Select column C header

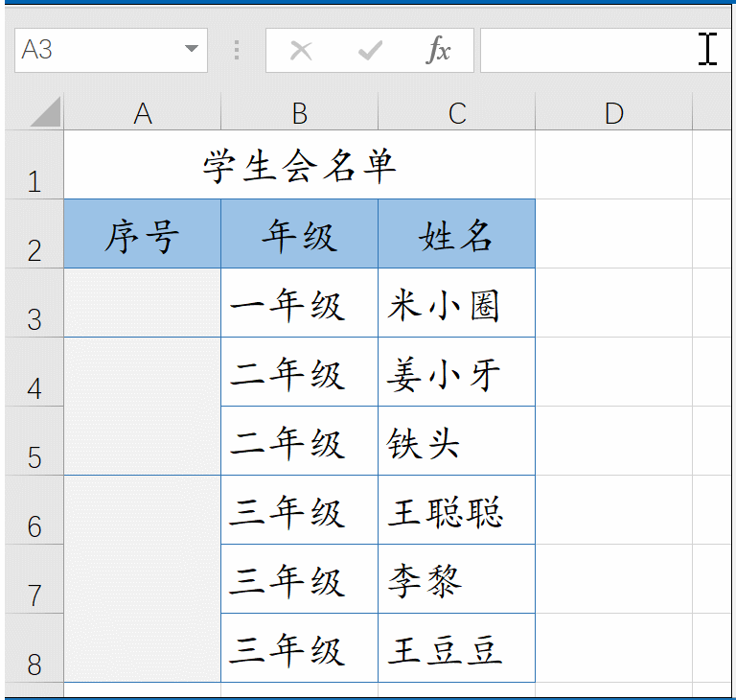[x=457, y=113]
